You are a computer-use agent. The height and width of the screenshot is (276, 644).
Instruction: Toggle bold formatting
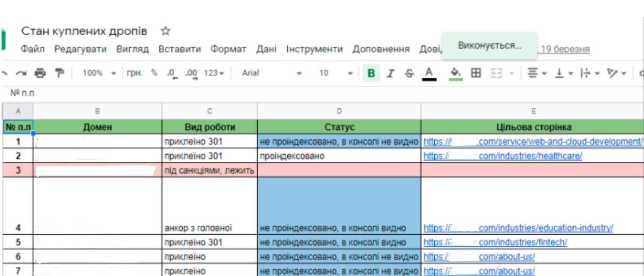371,73
